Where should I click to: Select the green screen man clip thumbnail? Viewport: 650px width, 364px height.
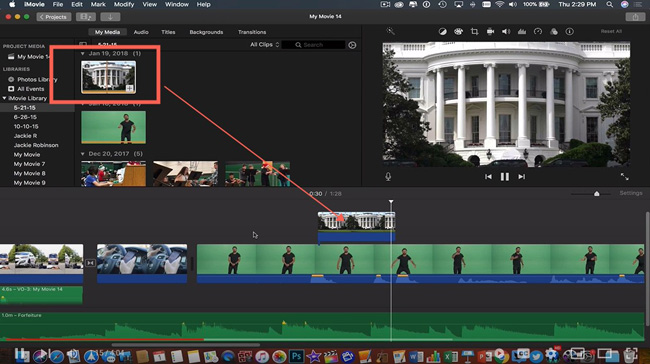pyautogui.click(x=114, y=127)
